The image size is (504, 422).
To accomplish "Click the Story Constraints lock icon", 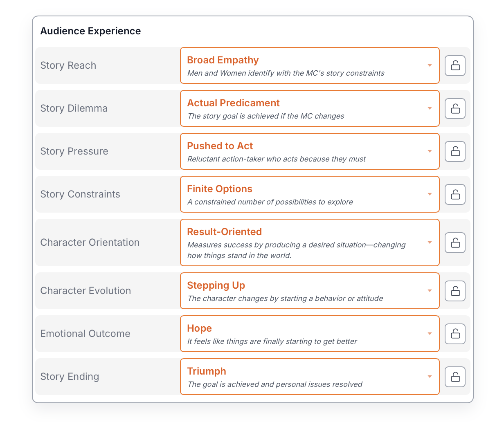I will point(455,194).
